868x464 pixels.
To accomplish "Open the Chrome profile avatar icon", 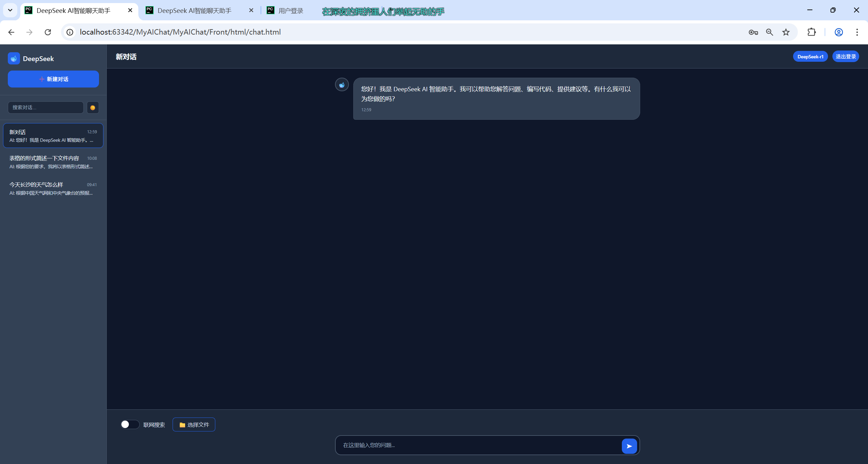I will (x=839, y=32).
